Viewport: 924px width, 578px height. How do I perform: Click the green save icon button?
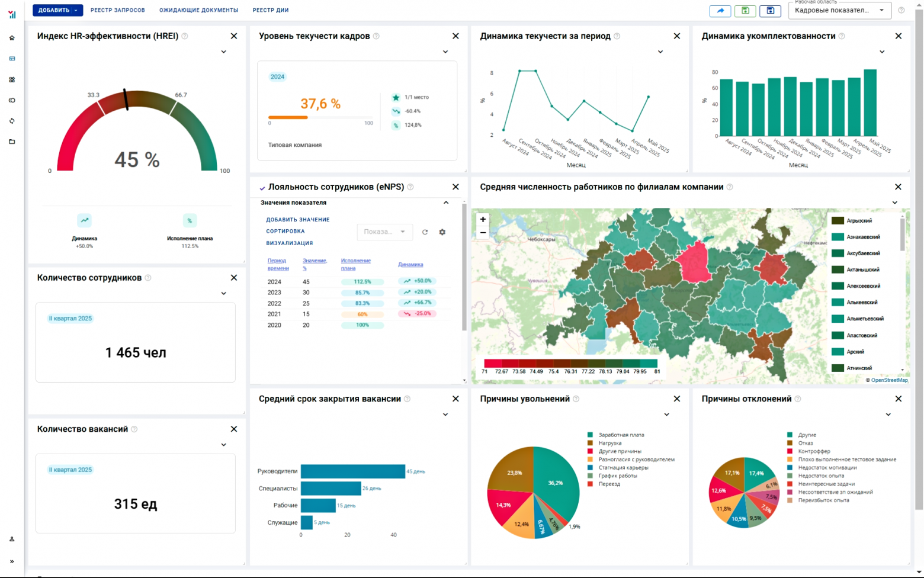745,11
